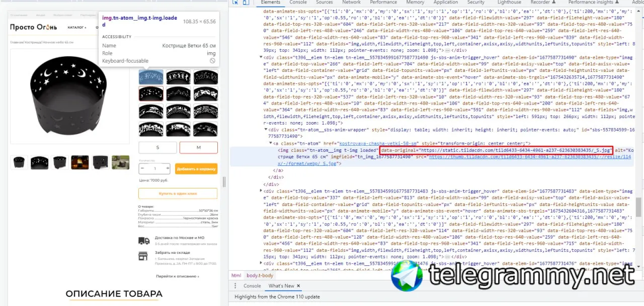
Task: Open the КАТАЛОГ dropdown menu
Action: tap(77, 27)
